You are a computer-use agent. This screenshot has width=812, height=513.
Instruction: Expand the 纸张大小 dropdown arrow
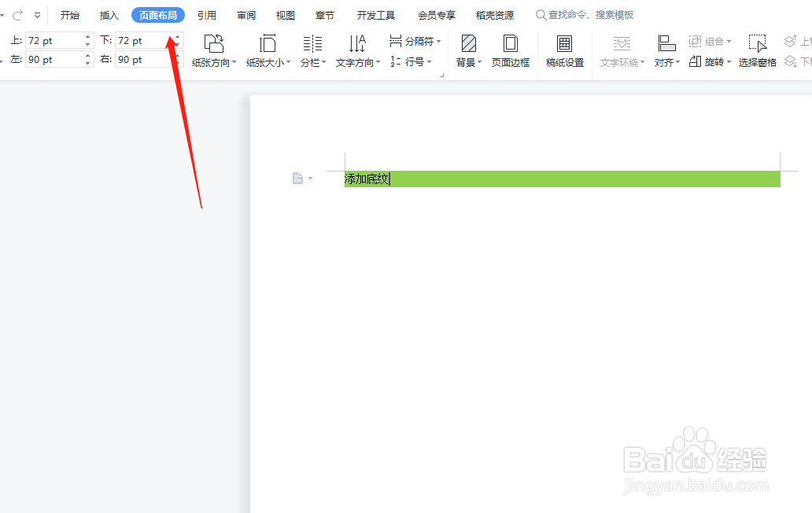coord(289,63)
